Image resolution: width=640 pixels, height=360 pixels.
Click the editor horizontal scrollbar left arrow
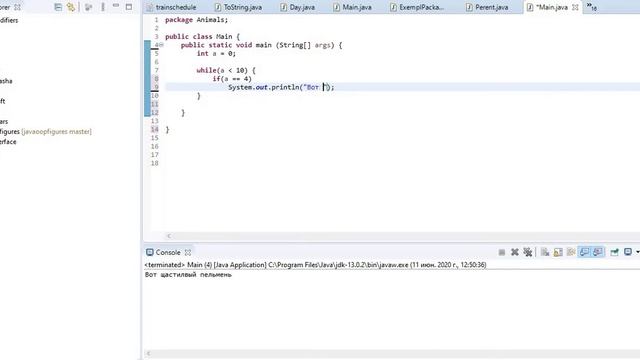coord(169,236)
